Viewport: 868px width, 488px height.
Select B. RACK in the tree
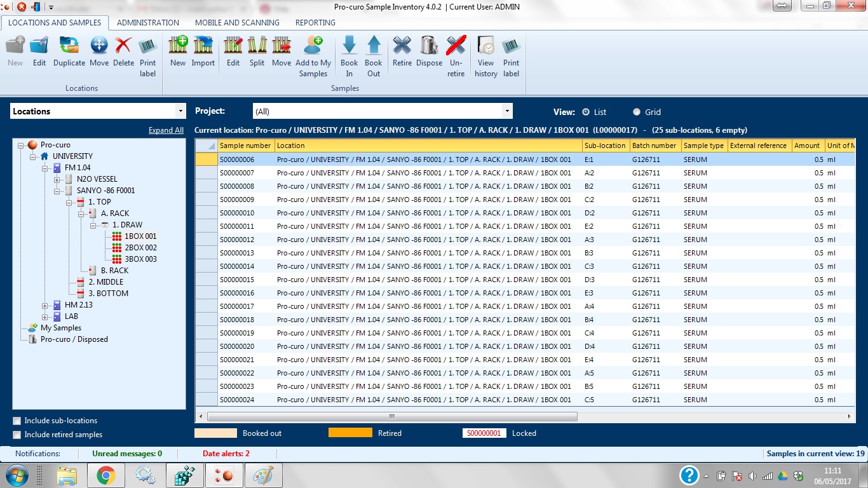[x=114, y=271]
